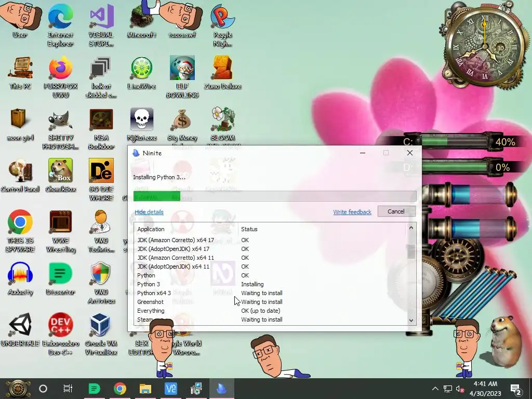This screenshot has height=399, width=532.
Task: Select the VMO Antivirus shield icon
Action: tap(101, 282)
